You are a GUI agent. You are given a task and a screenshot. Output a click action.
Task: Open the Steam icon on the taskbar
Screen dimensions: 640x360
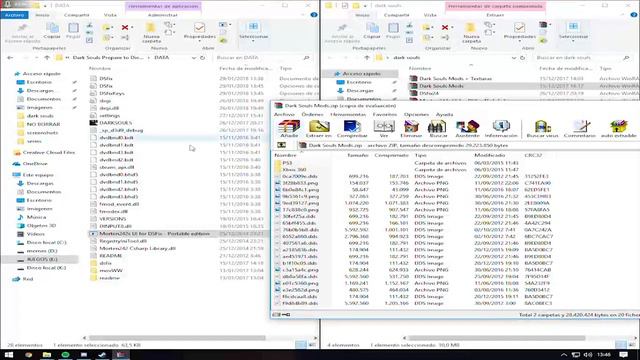tap(102, 354)
